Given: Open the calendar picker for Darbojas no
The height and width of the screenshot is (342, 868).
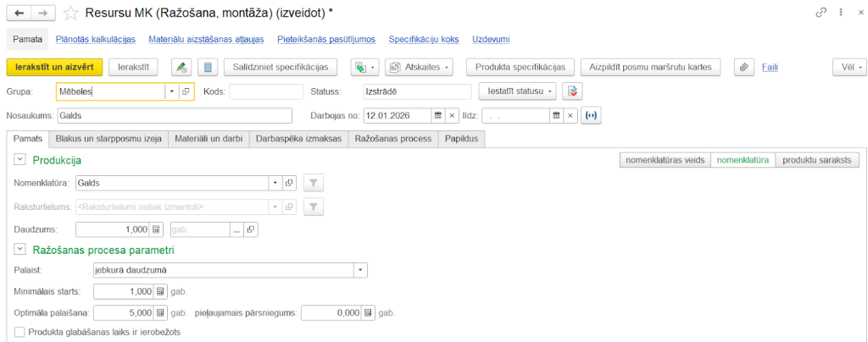Looking at the screenshot, I should pos(438,115).
